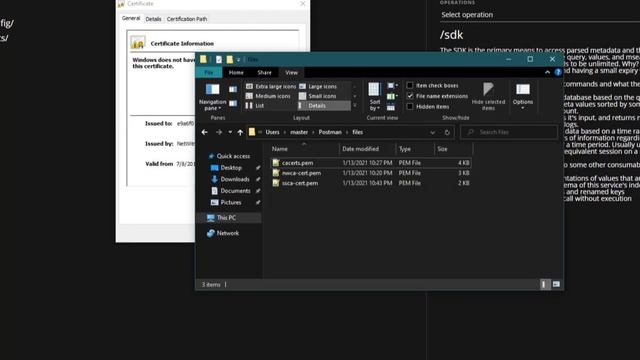Viewport: 640px width, 360px height.
Task: Uncheck File name extensions
Action: (410, 96)
